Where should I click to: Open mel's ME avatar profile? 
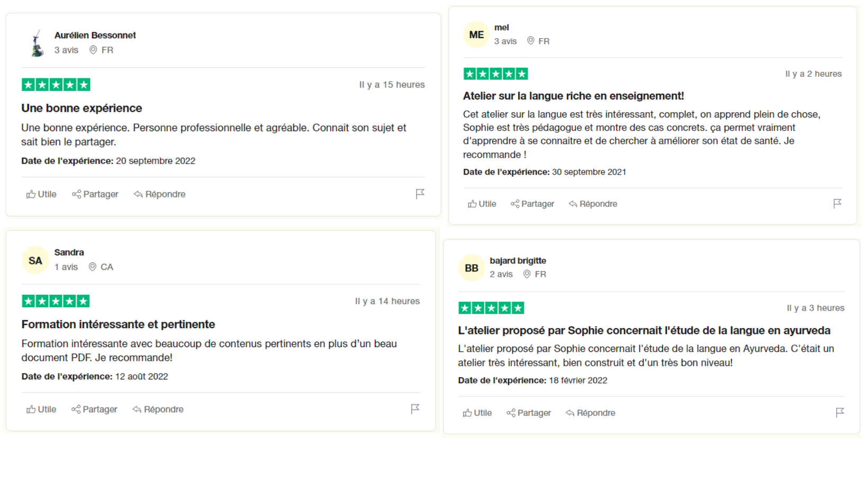pyautogui.click(x=476, y=34)
